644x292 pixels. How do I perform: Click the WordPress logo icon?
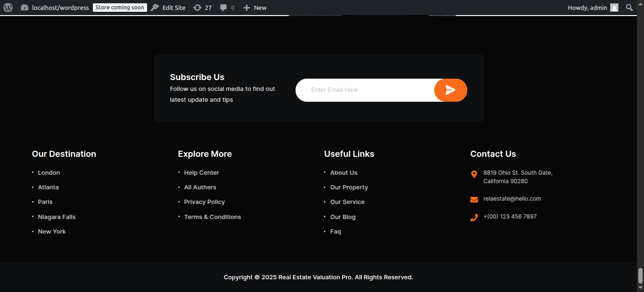(8, 8)
